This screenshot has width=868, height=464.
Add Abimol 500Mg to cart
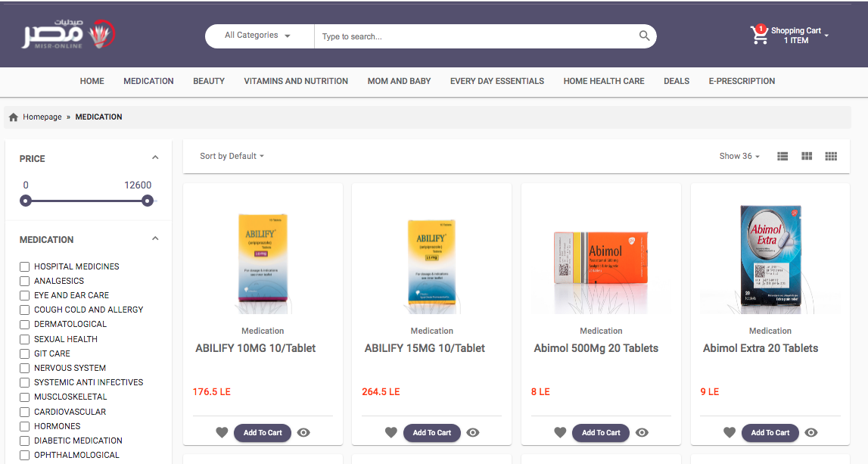click(601, 433)
